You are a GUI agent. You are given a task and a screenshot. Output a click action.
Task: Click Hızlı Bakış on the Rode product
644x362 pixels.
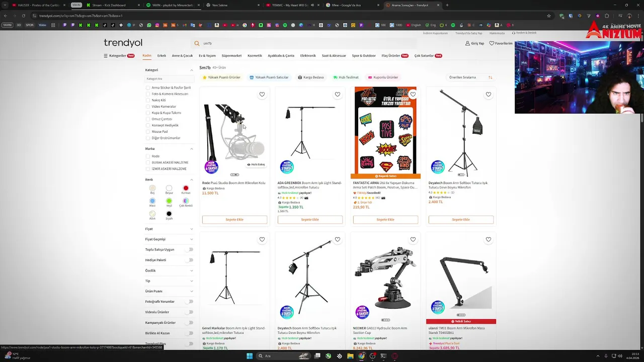click(256, 164)
